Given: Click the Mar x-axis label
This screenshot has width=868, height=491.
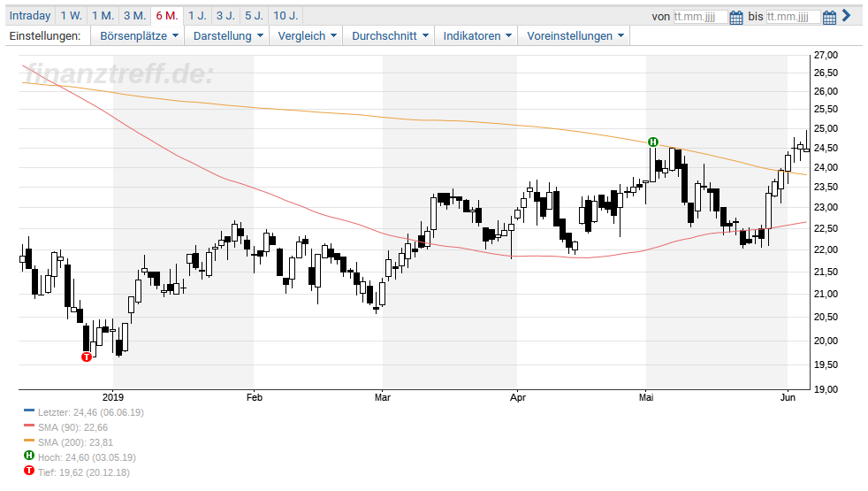Looking at the screenshot, I should 383,397.
